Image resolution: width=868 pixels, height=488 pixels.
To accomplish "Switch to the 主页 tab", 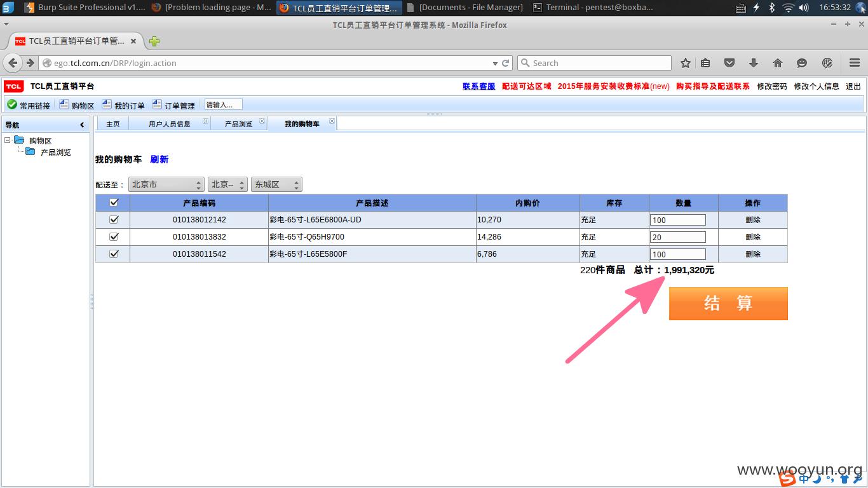I will 112,124.
